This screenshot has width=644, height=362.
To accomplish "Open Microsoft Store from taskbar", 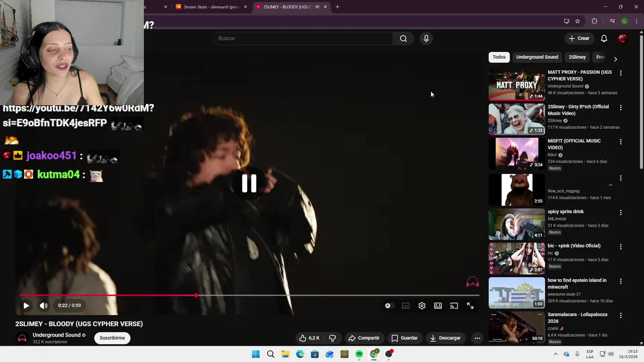I will click(x=315, y=354).
